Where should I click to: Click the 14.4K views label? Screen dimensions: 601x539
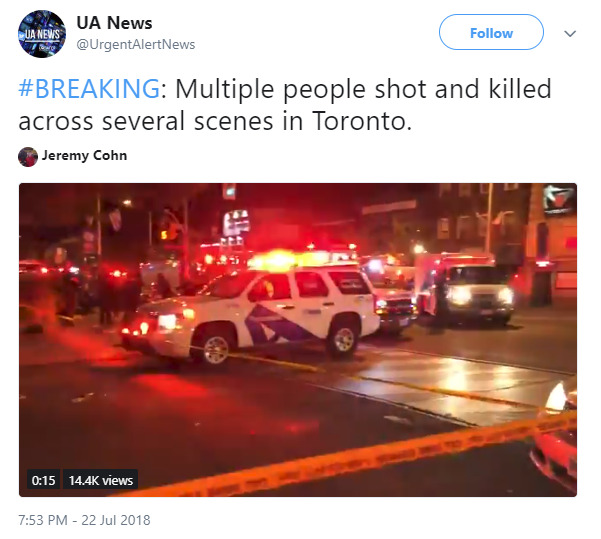[x=100, y=480]
